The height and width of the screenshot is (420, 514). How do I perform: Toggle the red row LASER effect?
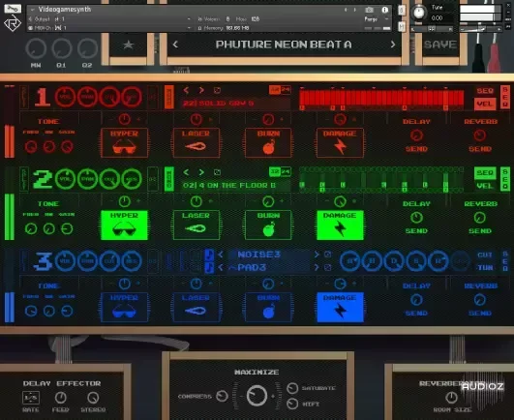pos(197,143)
